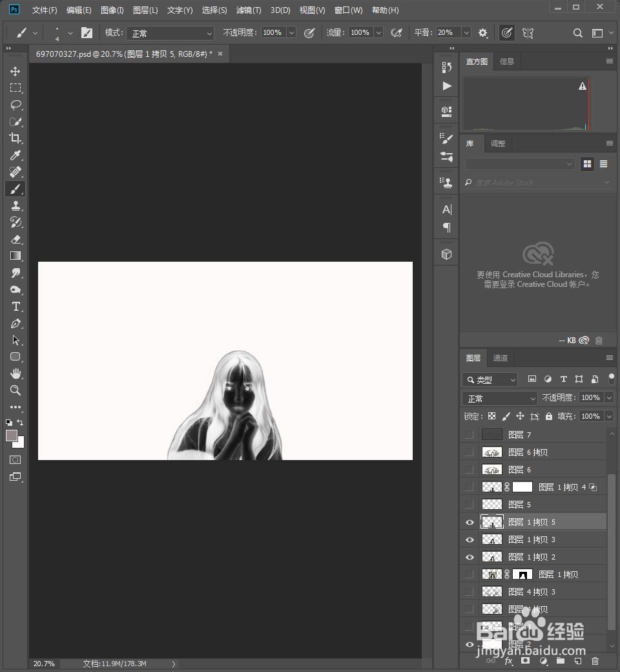
Task: Switch to the 通道 tab
Action: tap(500, 358)
